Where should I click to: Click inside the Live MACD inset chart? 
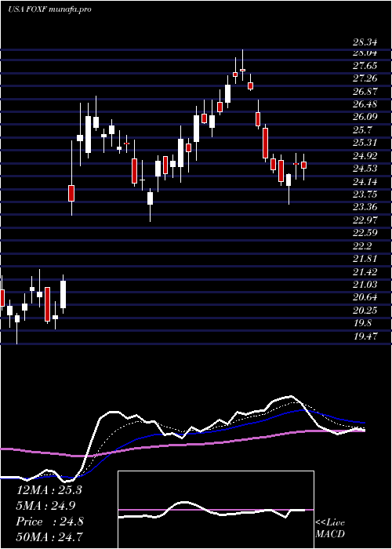pos(216,510)
